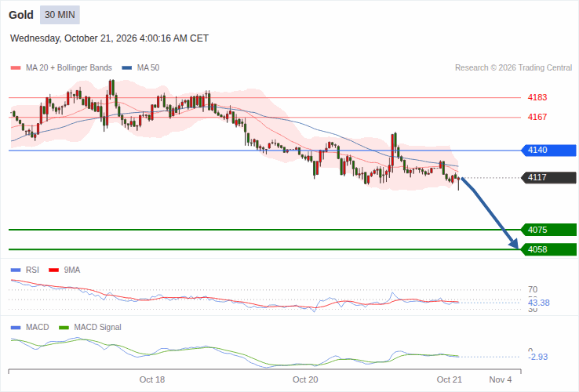Image resolution: width=579 pixels, height=392 pixels.
Task: Click the 4183 resistance level label
Action: pos(537,97)
